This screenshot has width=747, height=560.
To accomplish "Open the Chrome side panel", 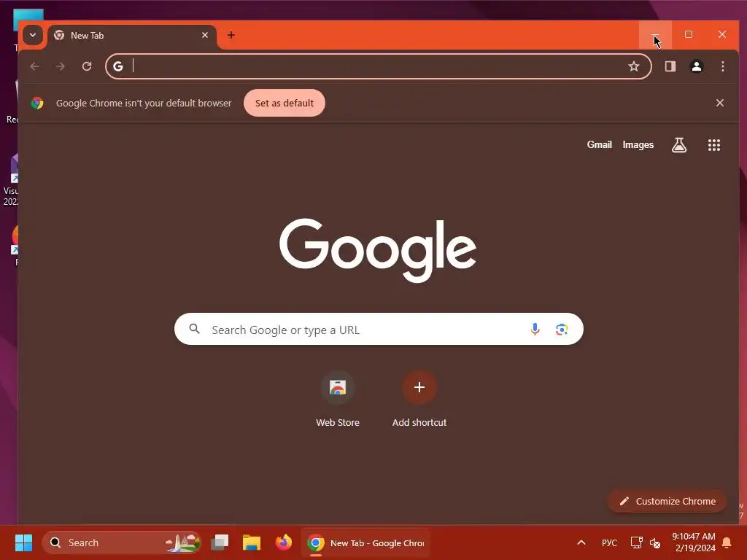I will 670,66.
